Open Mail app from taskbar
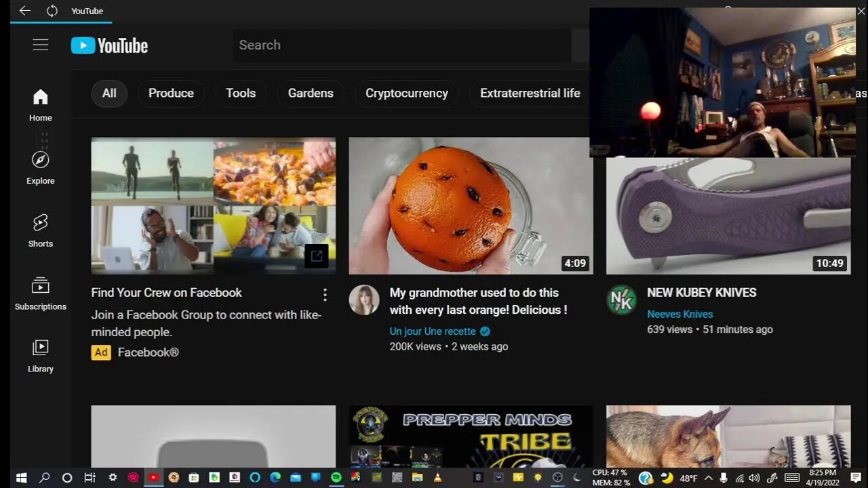Viewport: 868px width, 488px height. click(296, 478)
